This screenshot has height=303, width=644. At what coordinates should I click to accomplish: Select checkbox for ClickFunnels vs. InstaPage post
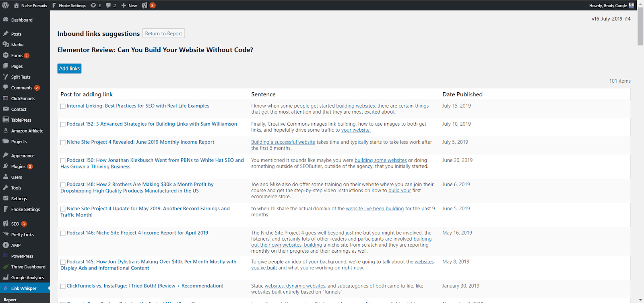coord(63,286)
